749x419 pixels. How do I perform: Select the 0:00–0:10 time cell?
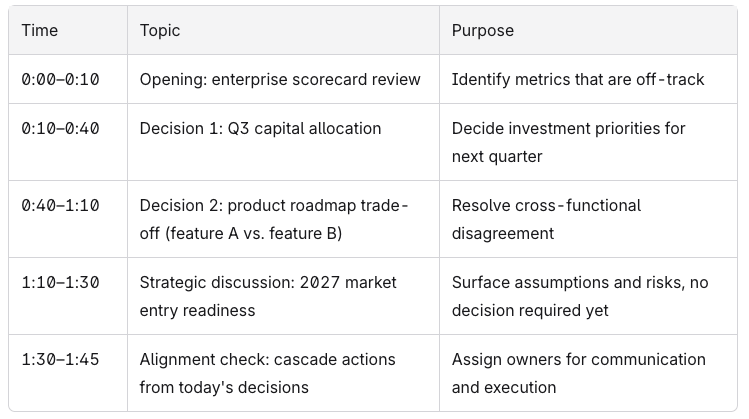pyautogui.click(x=68, y=79)
